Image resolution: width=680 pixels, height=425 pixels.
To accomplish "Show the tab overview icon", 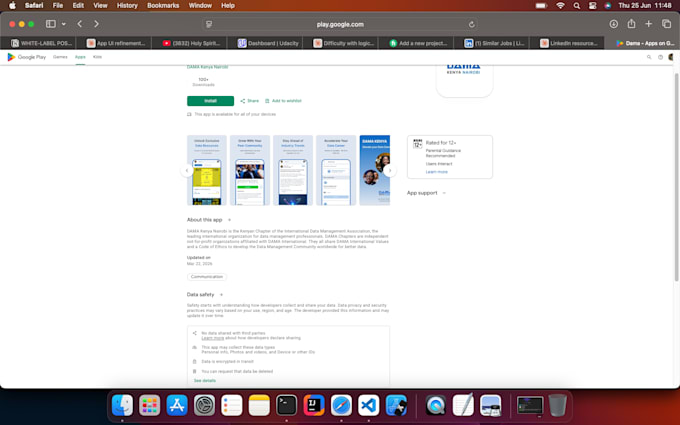I will click(x=666, y=24).
